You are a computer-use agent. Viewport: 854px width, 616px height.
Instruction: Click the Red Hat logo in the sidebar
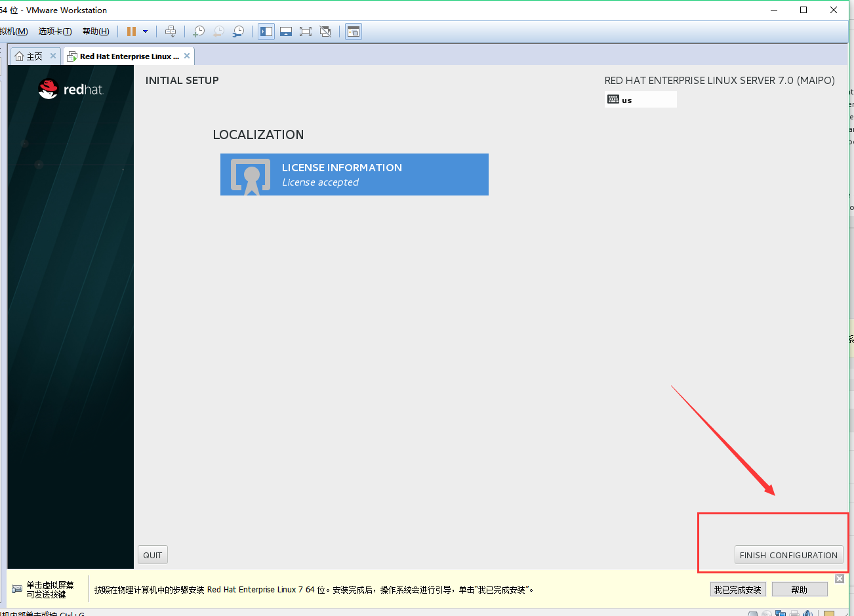pyautogui.click(x=70, y=89)
